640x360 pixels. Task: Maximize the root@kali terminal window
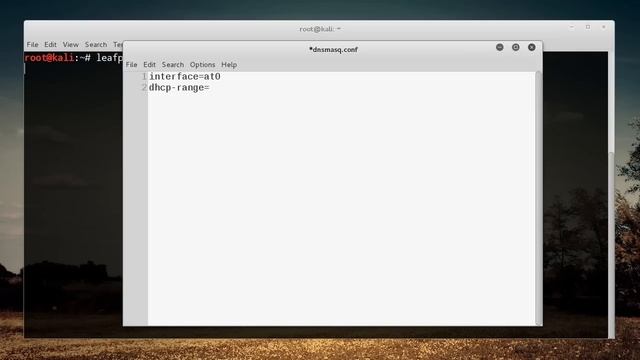pyautogui.click(x=588, y=27)
